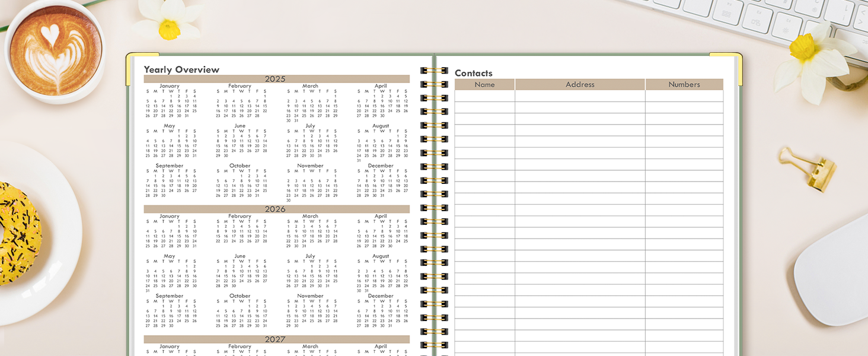
Task: Select the August label under 2025
Action: 381,126
